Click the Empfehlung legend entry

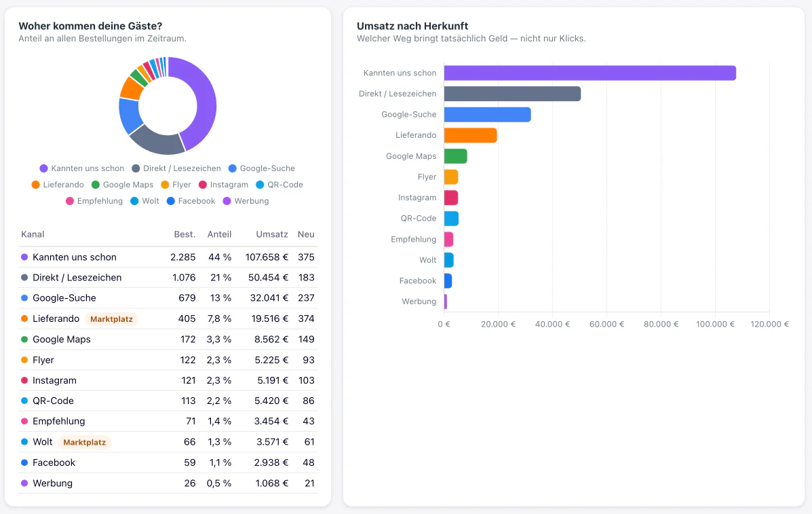tap(94, 201)
